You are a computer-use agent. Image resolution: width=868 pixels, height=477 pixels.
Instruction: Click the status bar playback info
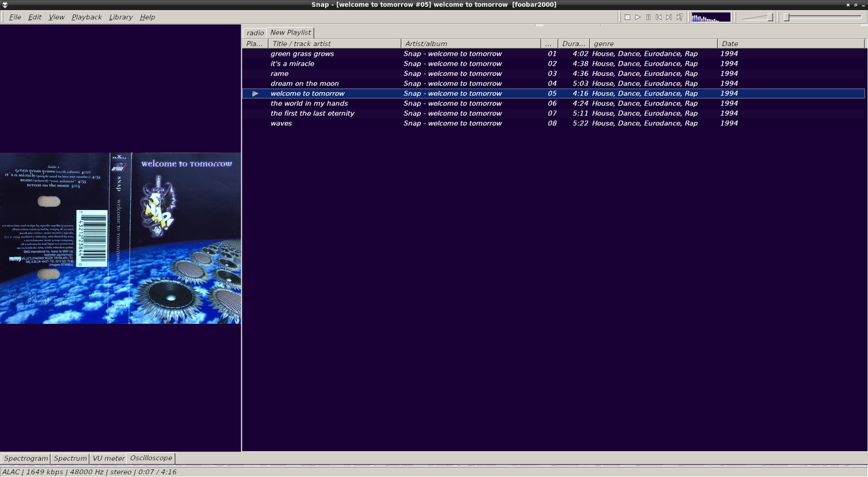tap(89, 472)
